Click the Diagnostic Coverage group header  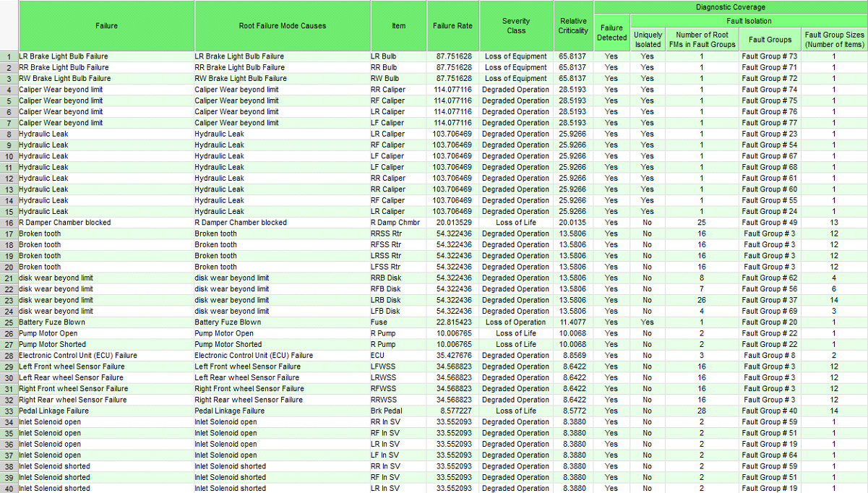[x=730, y=7]
